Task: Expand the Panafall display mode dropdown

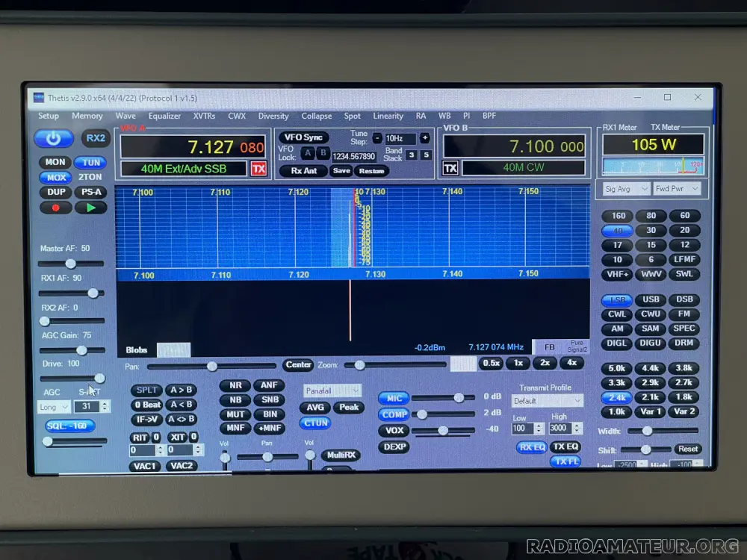Action: [x=332, y=391]
